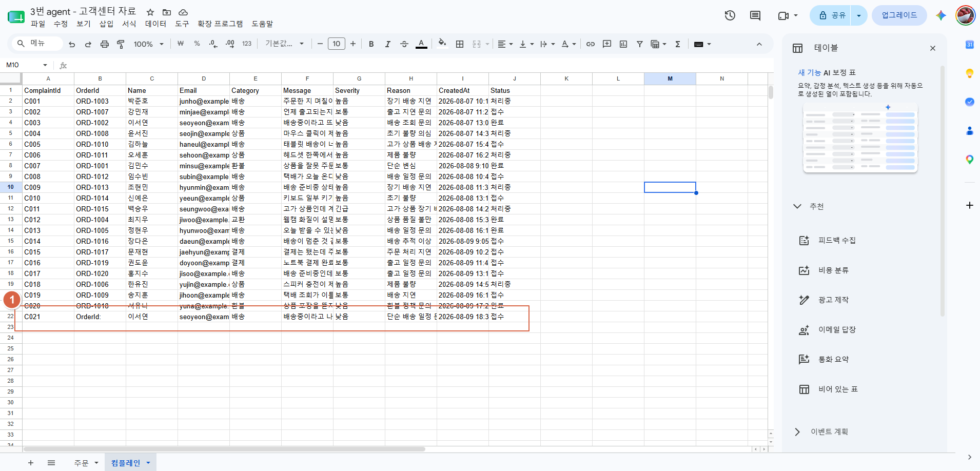
Task: Open the Gemini sparkle icon
Action: (x=940, y=15)
